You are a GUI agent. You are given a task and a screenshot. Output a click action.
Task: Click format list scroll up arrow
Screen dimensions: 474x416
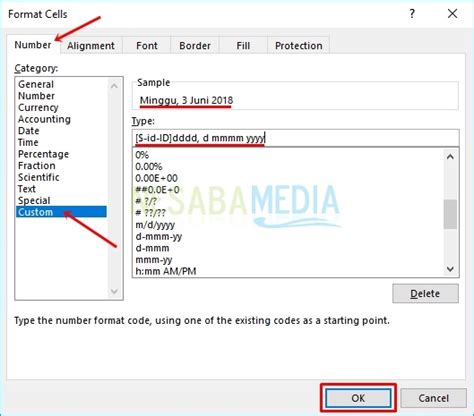(450, 156)
